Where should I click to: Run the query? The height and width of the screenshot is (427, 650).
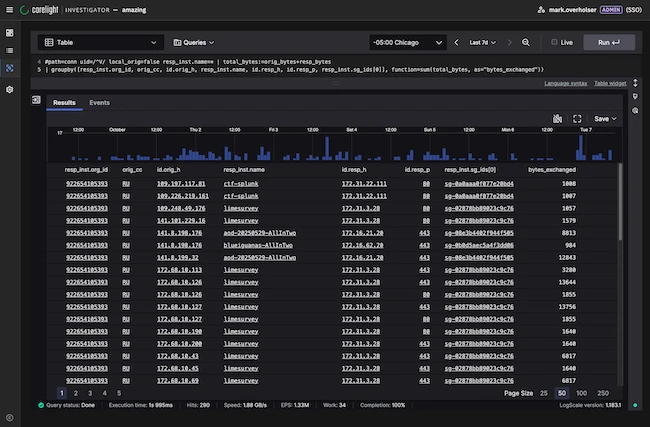(608, 43)
